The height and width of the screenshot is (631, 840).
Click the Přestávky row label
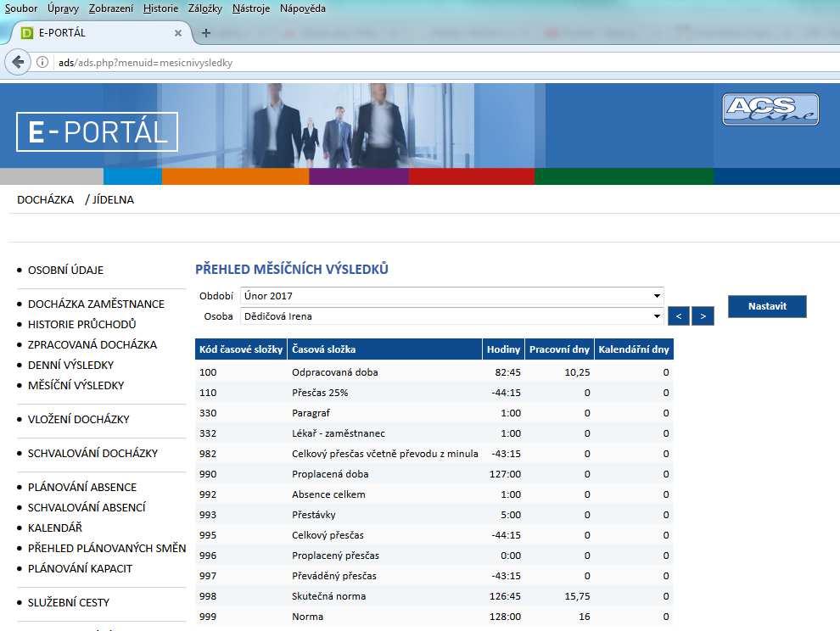click(x=313, y=515)
